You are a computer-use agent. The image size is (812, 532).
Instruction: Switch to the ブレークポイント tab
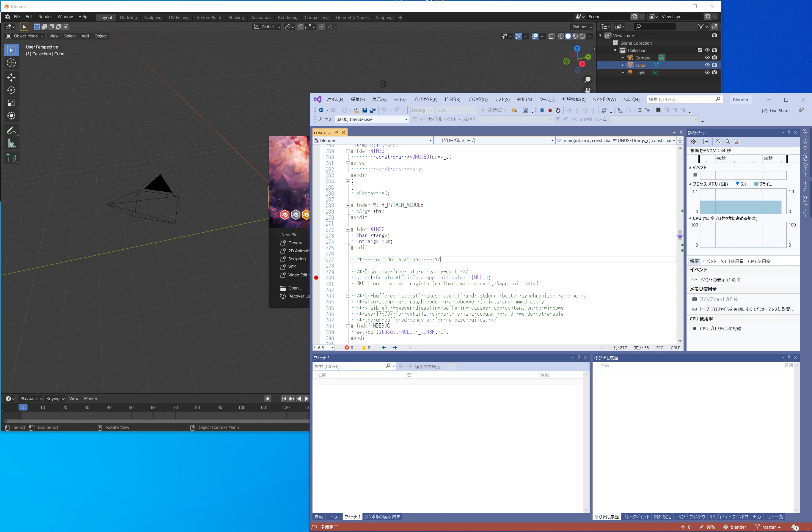tap(636, 517)
